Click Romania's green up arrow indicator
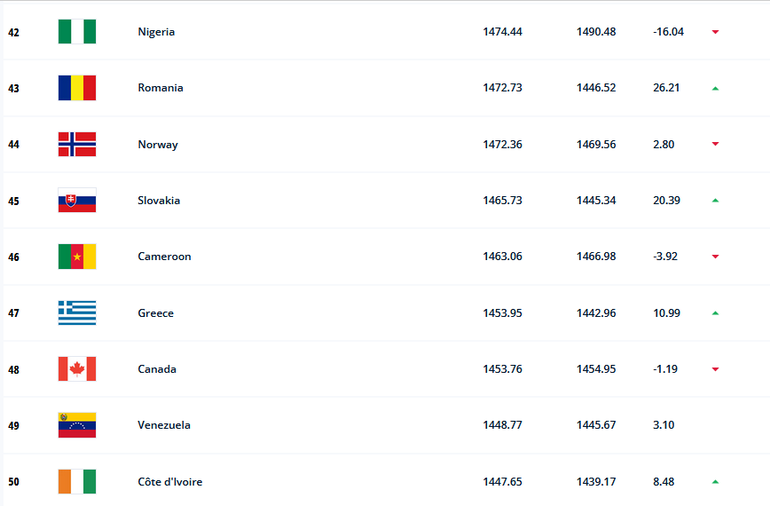 pyautogui.click(x=715, y=88)
